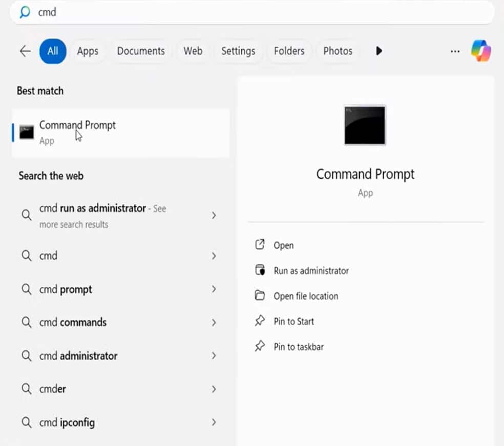
Task: Click the 'cmd commands' web search suggestion
Action: 73,323
